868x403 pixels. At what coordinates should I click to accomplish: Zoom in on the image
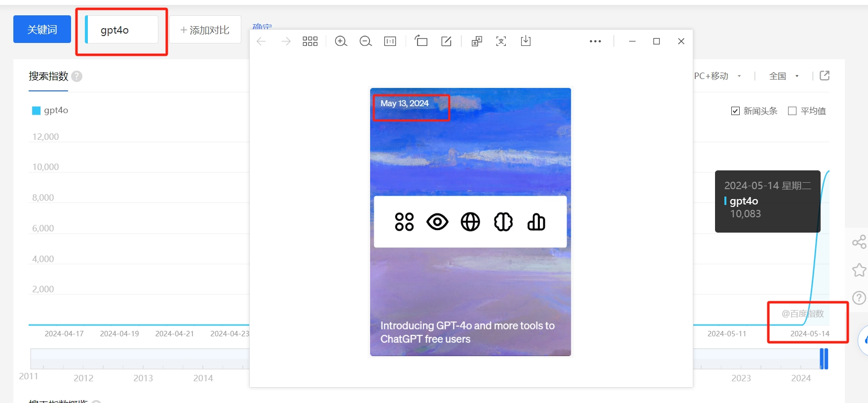point(341,41)
